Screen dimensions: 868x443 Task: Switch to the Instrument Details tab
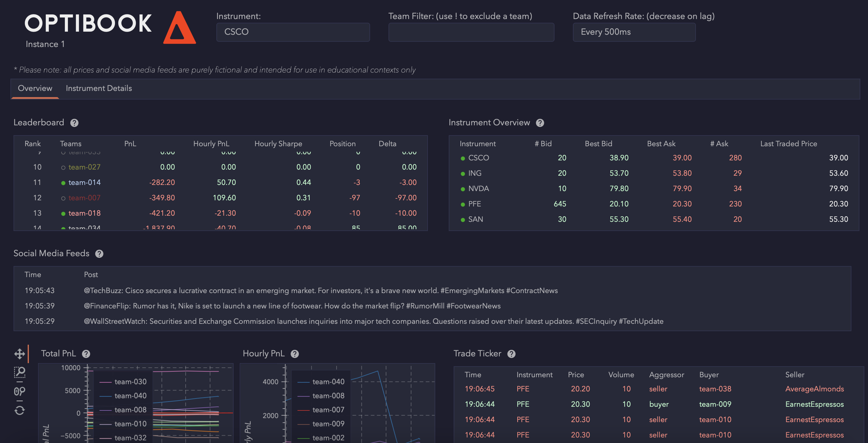(99, 88)
